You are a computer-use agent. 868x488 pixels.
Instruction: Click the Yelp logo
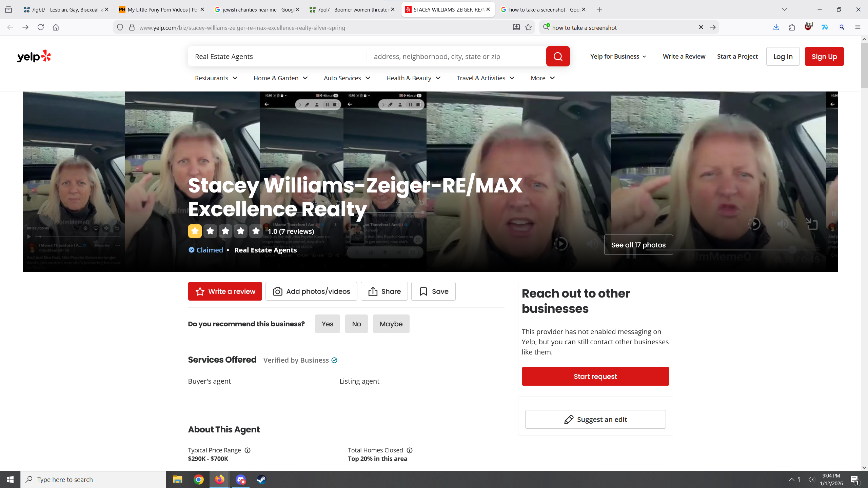click(34, 56)
